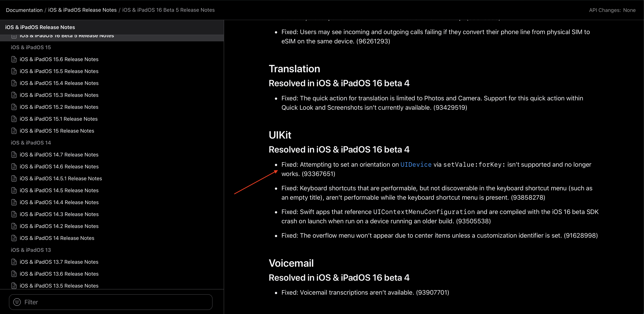644x314 pixels.
Task: Click the setValue:forKey: code text
Action: click(474, 164)
